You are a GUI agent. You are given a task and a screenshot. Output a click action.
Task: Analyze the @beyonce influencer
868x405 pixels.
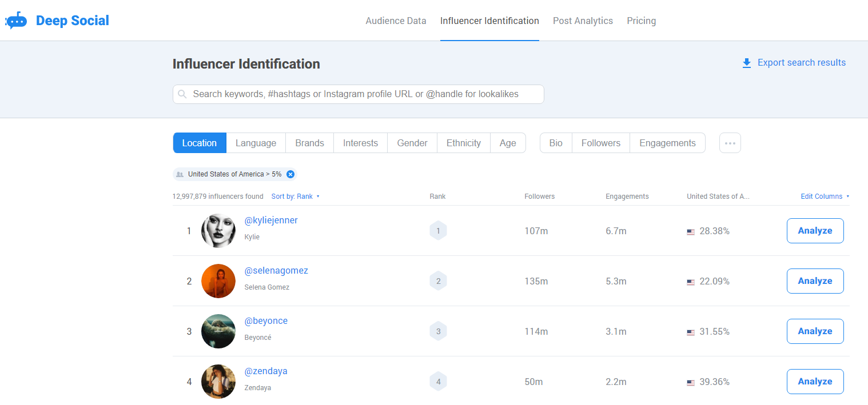pos(815,331)
